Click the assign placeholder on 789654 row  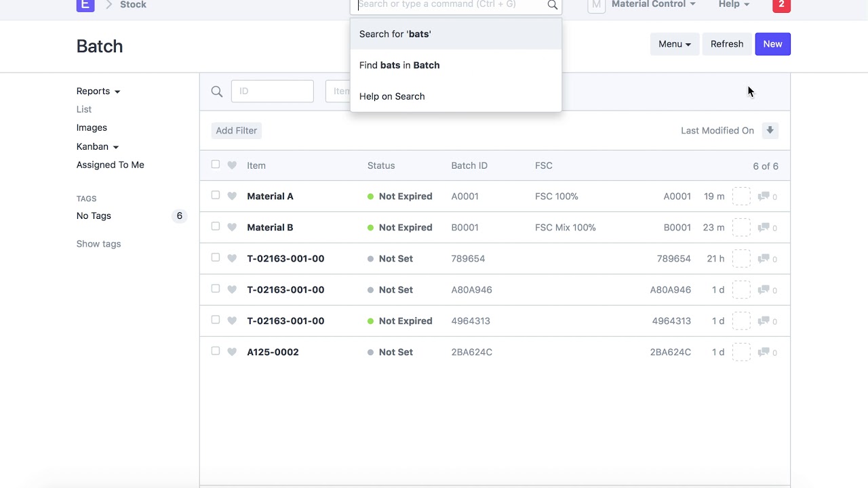(741, 259)
